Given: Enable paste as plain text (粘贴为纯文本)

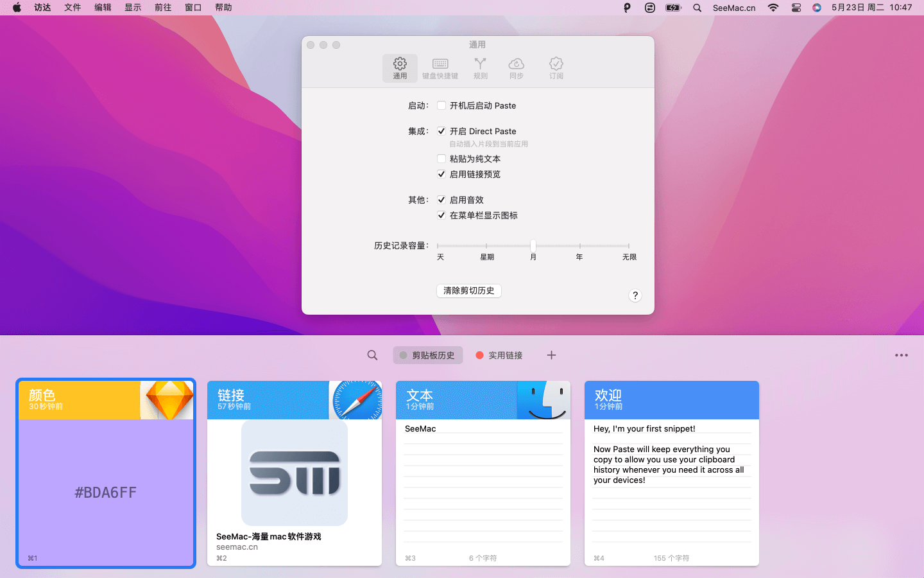Looking at the screenshot, I should click(x=441, y=159).
